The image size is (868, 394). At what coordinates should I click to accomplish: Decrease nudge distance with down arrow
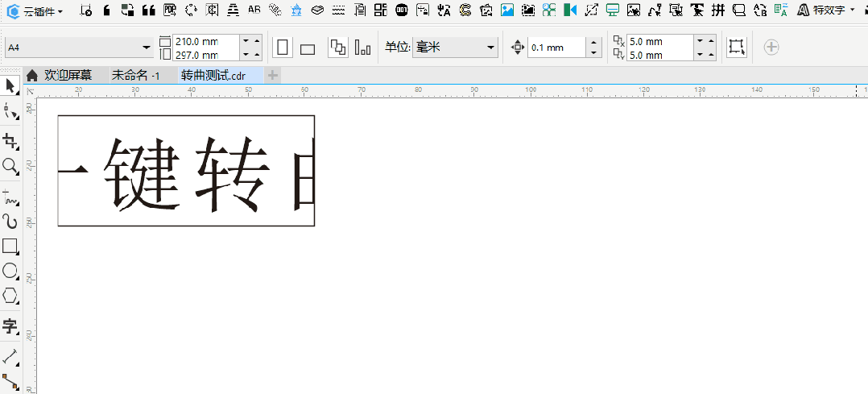click(x=593, y=52)
